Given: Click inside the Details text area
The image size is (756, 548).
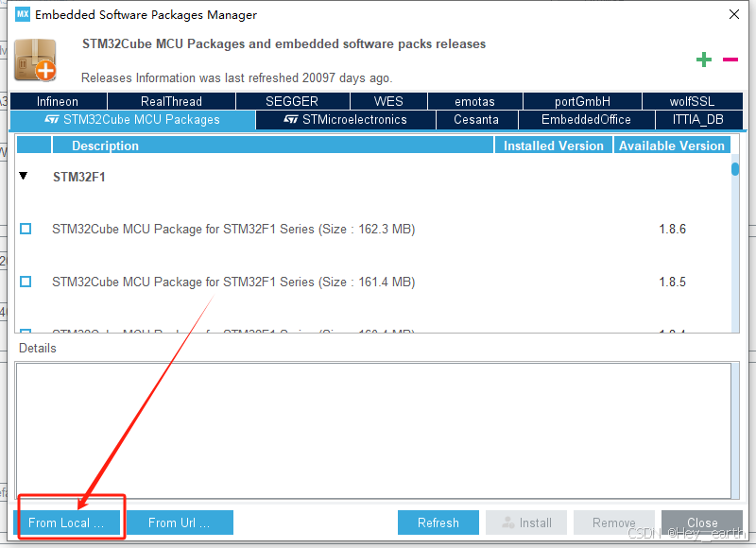Looking at the screenshot, I should 373,431.
